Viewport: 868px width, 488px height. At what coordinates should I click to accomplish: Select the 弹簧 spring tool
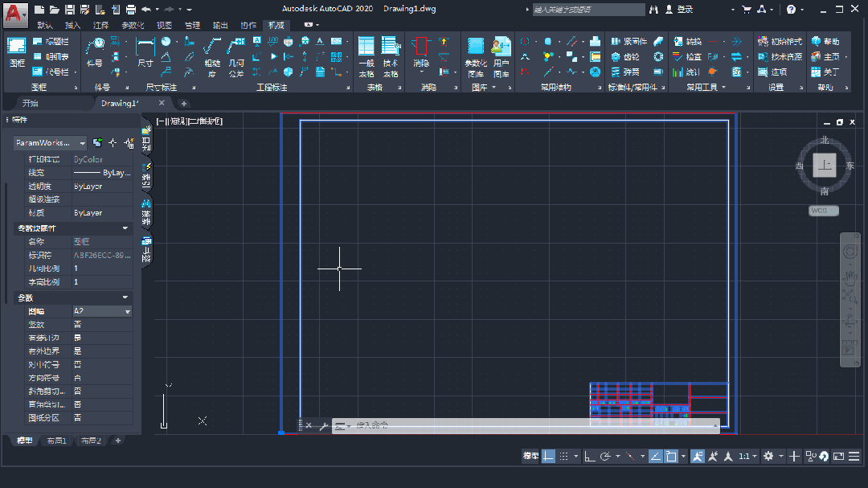pos(625,72)
